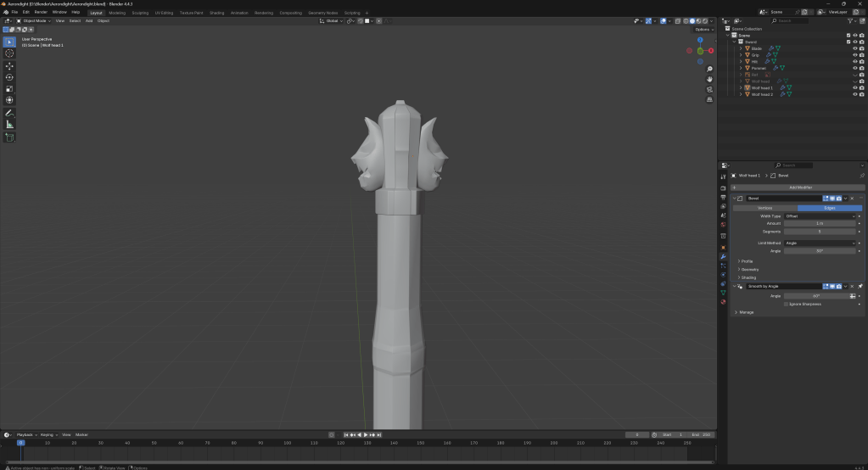Expand the Grip object in the outliner

[741, 55]
